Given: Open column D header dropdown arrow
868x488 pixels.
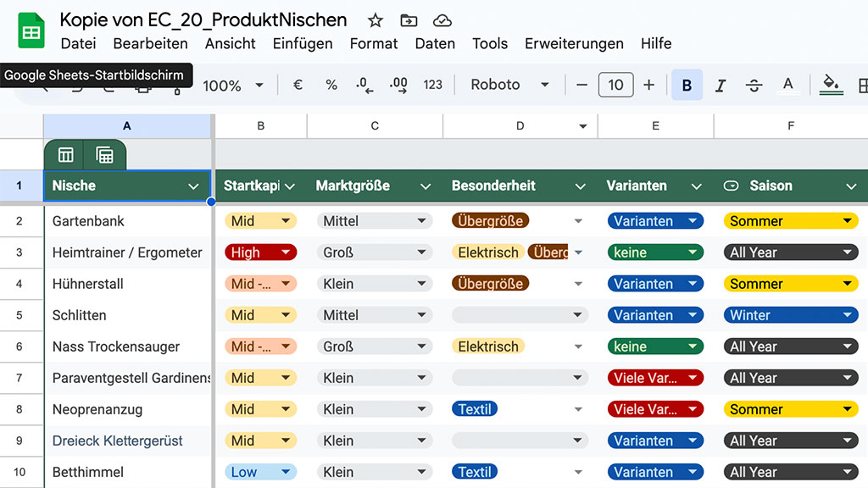Looking at the screenshot, I should click(583, 127).
